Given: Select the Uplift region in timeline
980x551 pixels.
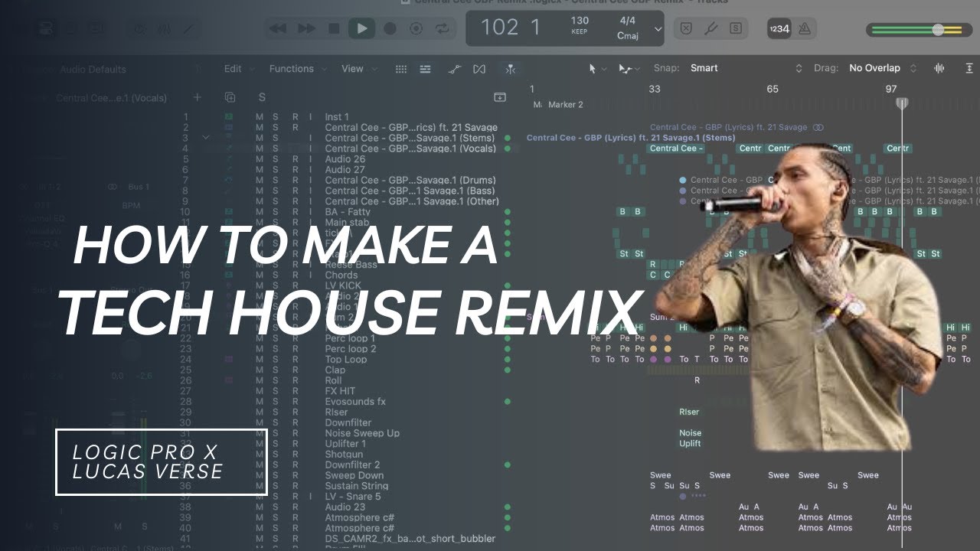Looking at the screenshot, I should pos(690,443).
